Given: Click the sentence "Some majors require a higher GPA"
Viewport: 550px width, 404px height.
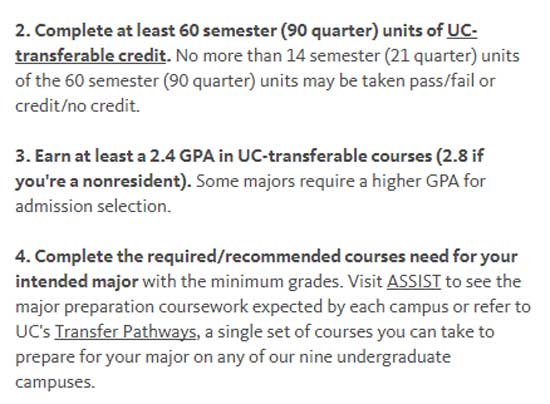Looking at the screenshot, I should pyautogui.click(x=328, y=182).
